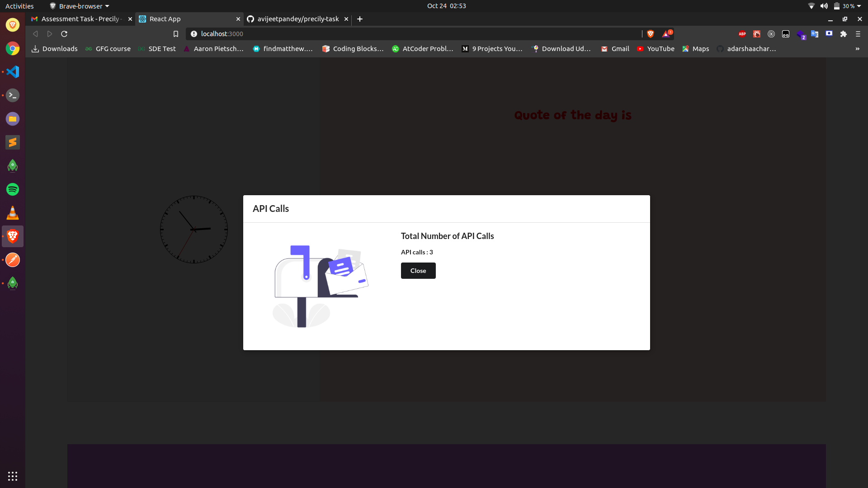Expand the hidden bookmarks chevron
This screenshot has height=488, width=868.
(x=857, y=49)
